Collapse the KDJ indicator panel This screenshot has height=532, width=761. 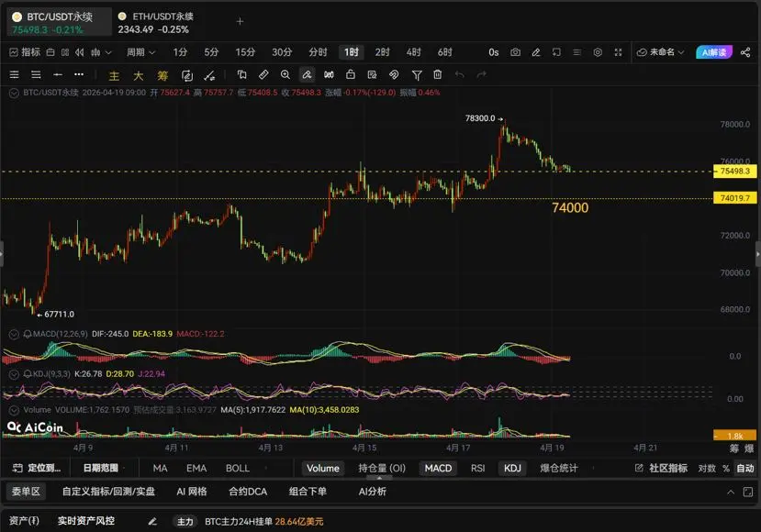14,374
